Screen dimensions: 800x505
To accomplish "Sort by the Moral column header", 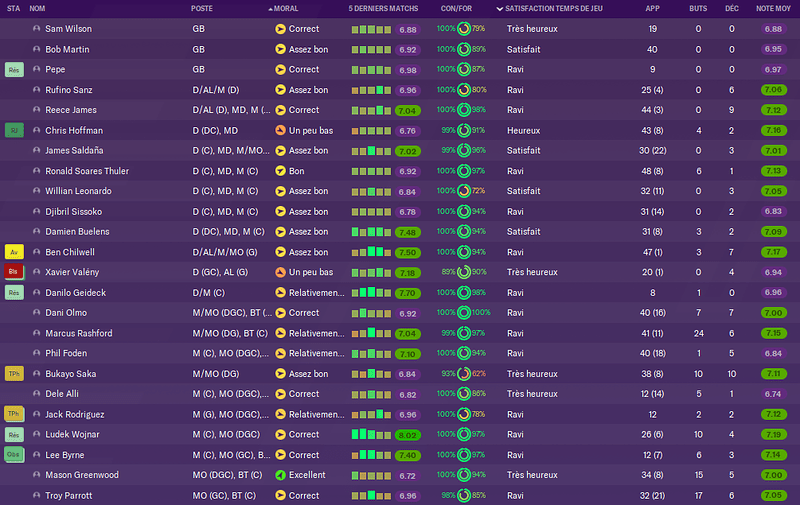I will point(286,9).
